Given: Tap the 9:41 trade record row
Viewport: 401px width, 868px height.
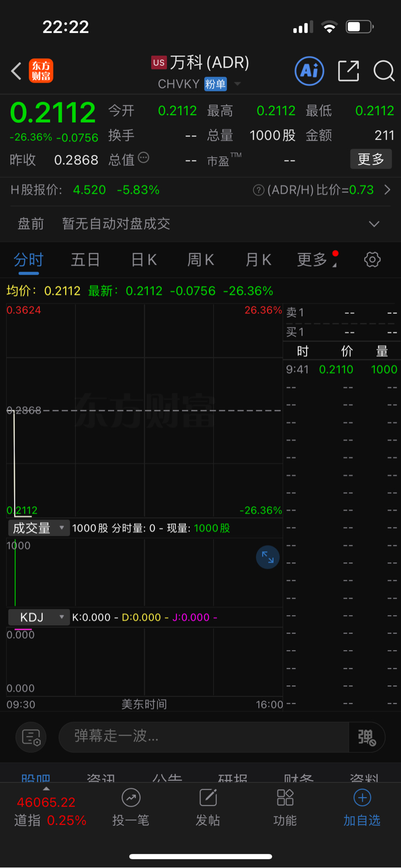Looking at the screenshot, I should click(341, 370).
